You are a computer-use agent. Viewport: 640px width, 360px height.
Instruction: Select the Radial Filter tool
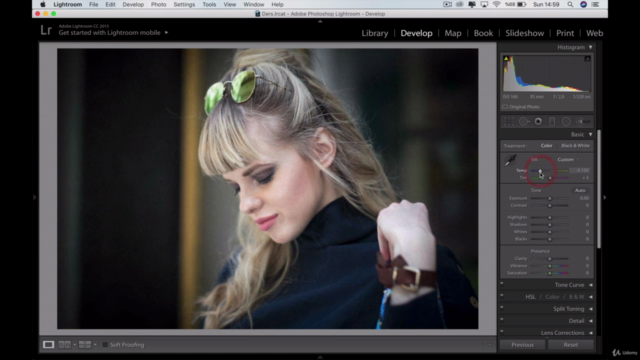pos(566,121)
